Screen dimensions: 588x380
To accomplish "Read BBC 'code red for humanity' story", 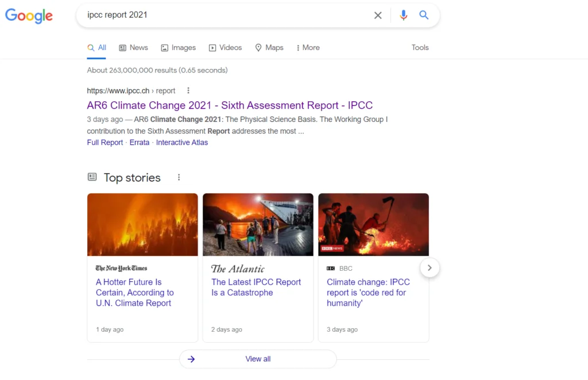I will (x=368, y=293).
